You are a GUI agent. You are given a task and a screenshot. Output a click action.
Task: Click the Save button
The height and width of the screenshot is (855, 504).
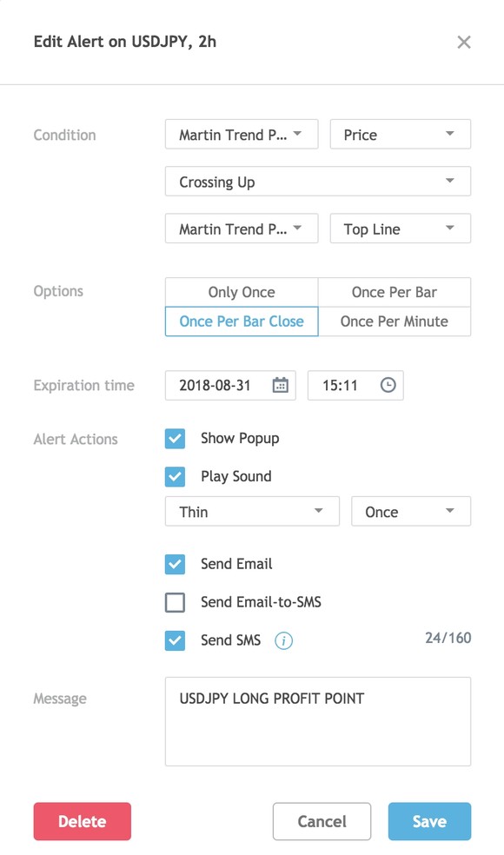[x=430, y=821]
